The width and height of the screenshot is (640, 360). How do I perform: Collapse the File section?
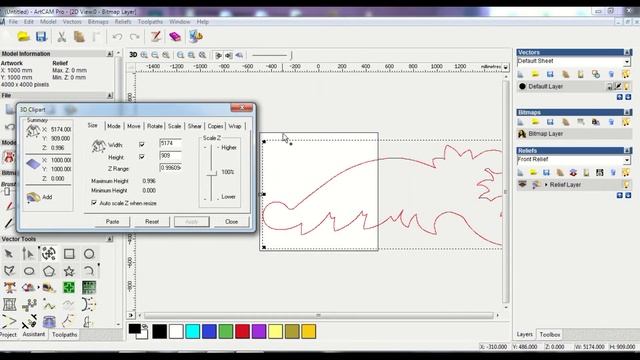point(109,96)
